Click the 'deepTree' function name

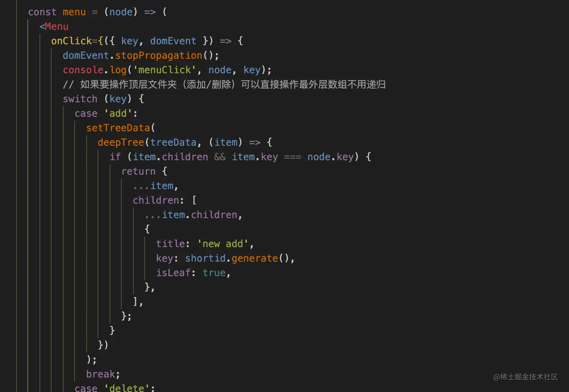(121, 142)
